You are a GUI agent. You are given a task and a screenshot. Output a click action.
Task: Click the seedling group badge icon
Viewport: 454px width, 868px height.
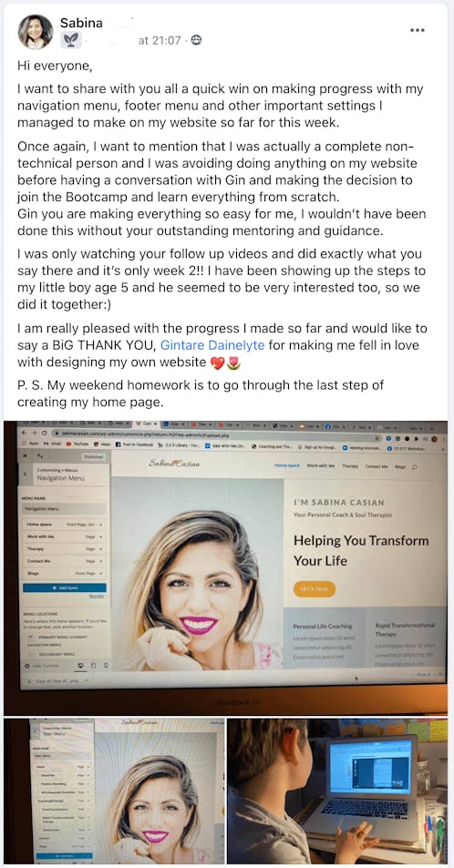coord(72,40)
